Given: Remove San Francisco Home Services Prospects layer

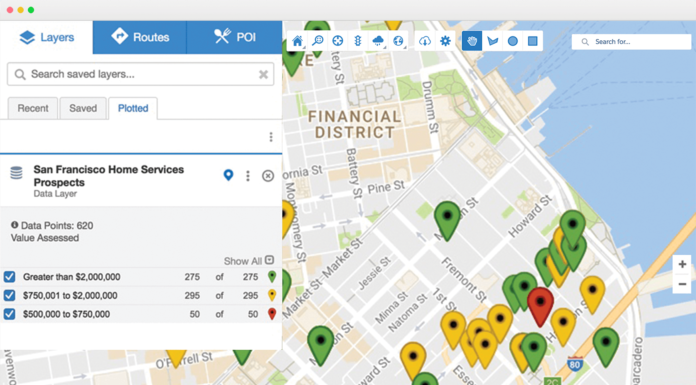Looking at the screenshot, I should (268, 176).
